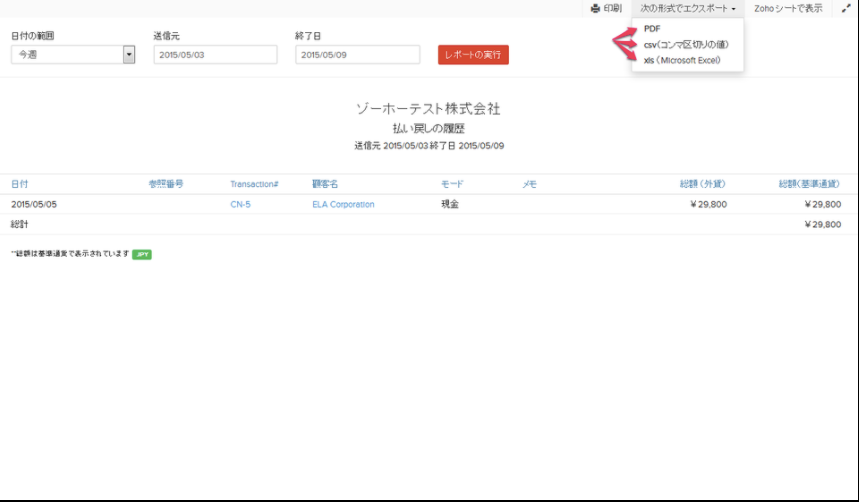Sort by the 総額 (基準通貨) column header
Screen dimensions: 859x502
click(809, 184)
